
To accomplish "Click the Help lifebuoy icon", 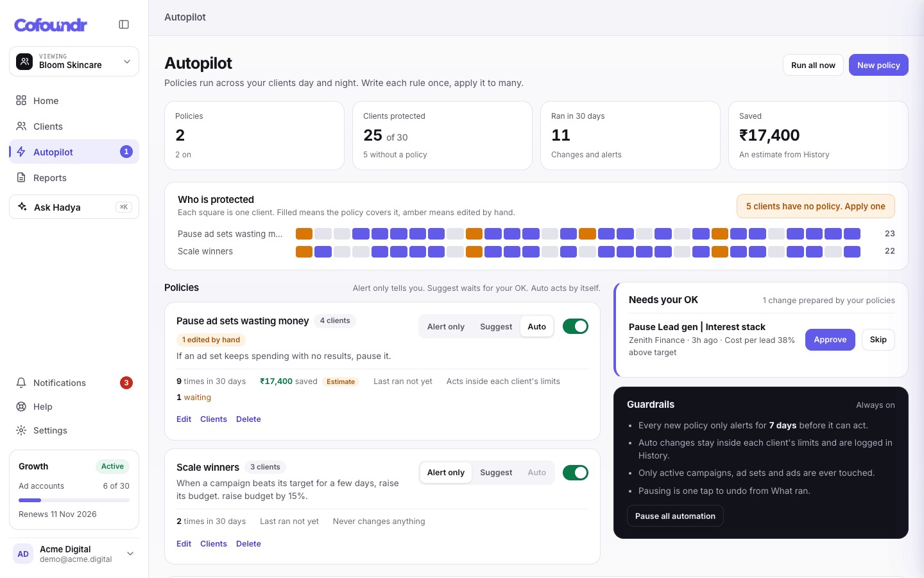I will [21, 407].
